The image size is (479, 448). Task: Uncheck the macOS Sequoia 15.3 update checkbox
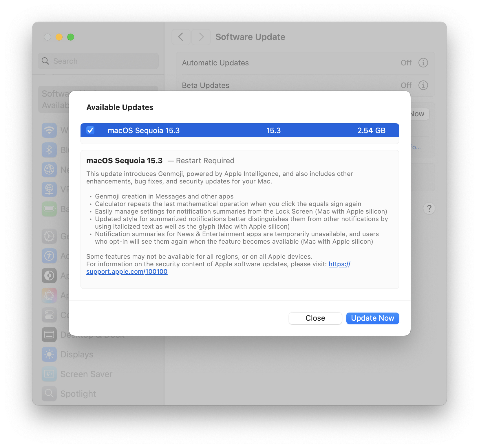click(x=90, y=130)
